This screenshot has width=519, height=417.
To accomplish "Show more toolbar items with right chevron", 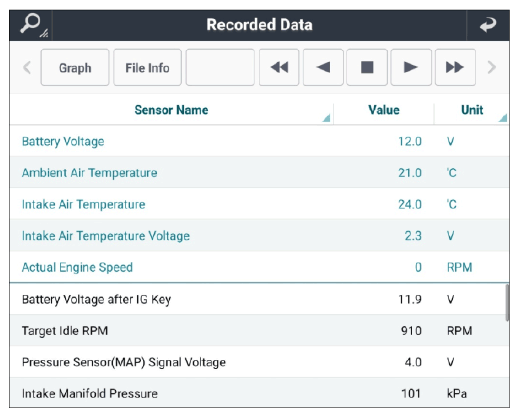I will (492, 67).
